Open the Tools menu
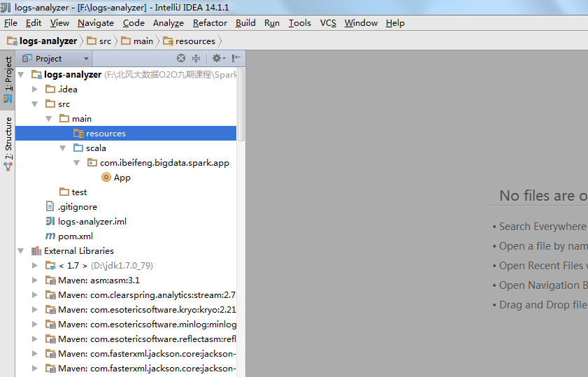Screen dimensions: 588x377 pyautogui.click(x=300, y=23)
